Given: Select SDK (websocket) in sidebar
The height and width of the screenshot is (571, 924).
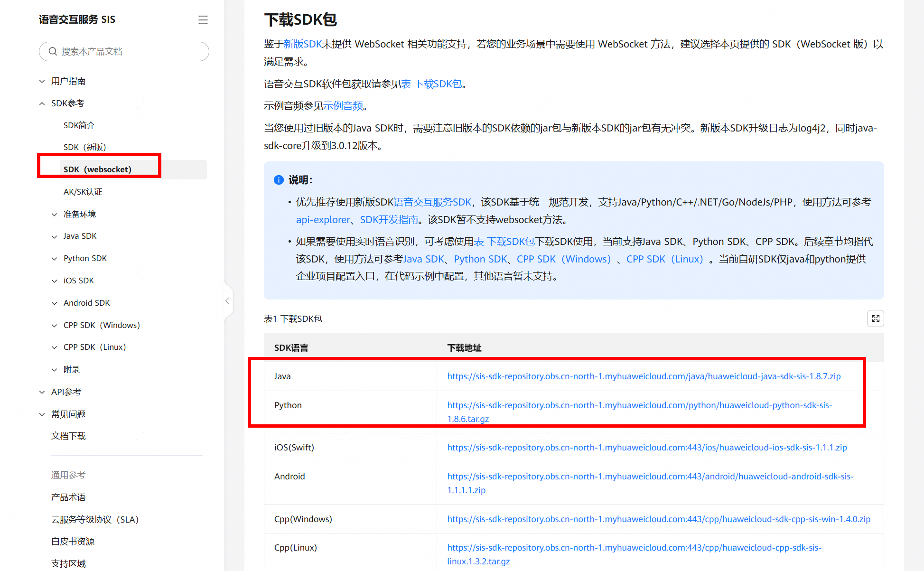Looking at the screenshot, I should point(98,169).
